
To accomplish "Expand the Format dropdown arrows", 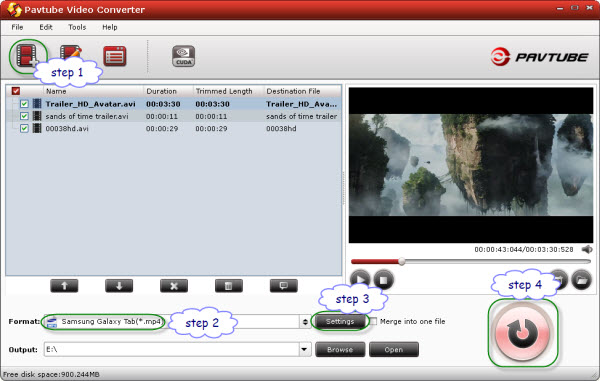I will (x=305, y=322).
